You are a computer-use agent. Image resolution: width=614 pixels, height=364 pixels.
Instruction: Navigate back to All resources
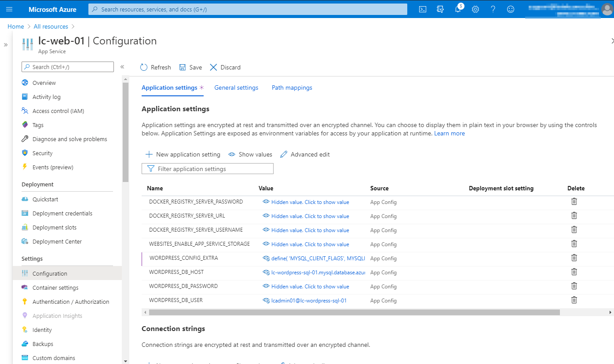click(51, 26)
